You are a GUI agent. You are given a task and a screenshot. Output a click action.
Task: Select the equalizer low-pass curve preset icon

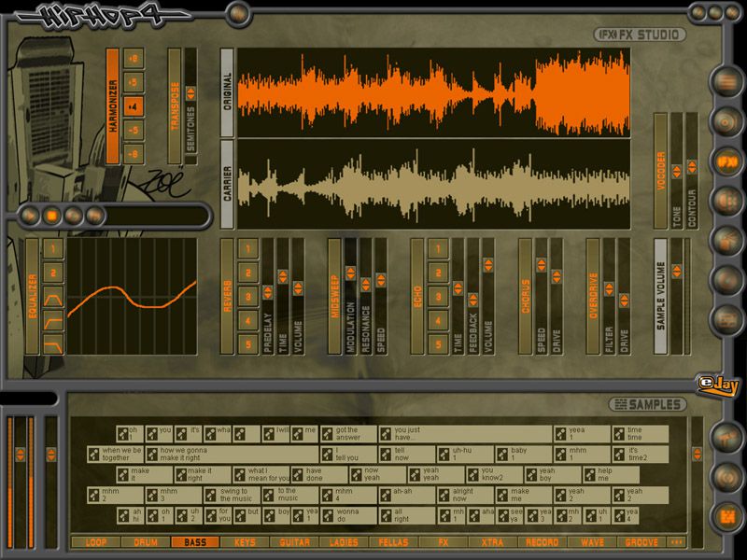tap(54, 343)
